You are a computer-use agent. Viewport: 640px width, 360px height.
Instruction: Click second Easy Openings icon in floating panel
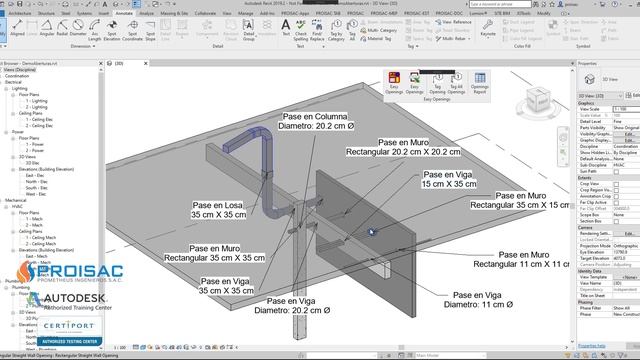[x=414, y=83]
